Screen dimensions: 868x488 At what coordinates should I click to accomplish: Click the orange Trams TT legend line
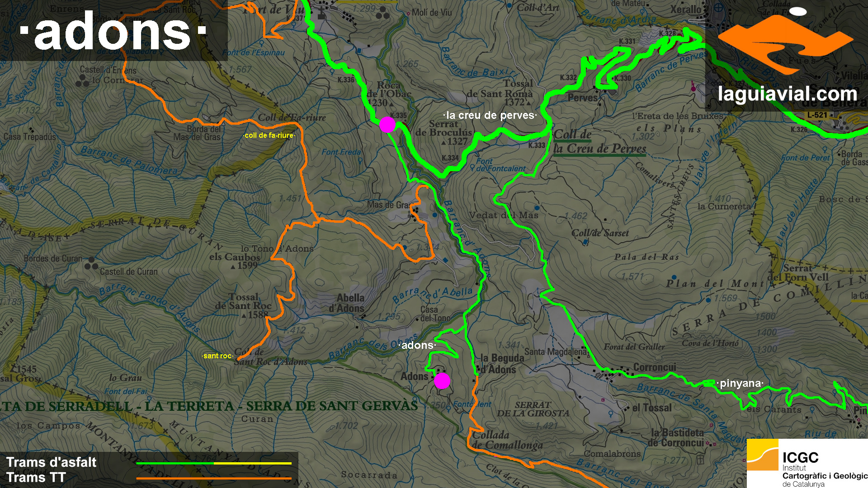(x=214, y=478)
